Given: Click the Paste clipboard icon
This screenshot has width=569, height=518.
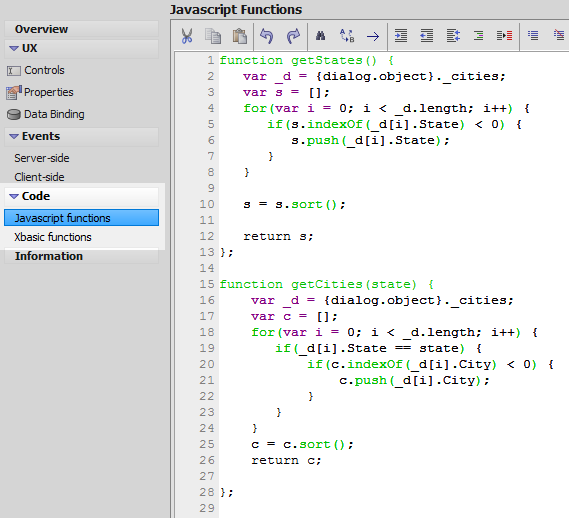Looking at the screenshot, I should [240, 36].
